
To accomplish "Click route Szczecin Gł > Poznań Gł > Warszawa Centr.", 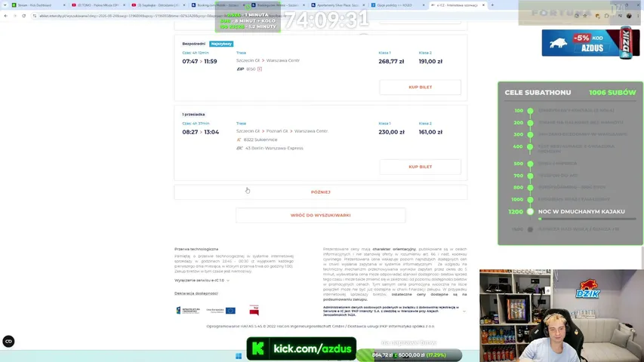I will (282, 131).
